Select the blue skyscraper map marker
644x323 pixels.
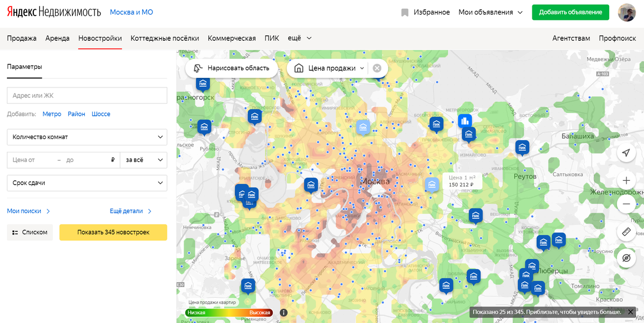[465, 122]
